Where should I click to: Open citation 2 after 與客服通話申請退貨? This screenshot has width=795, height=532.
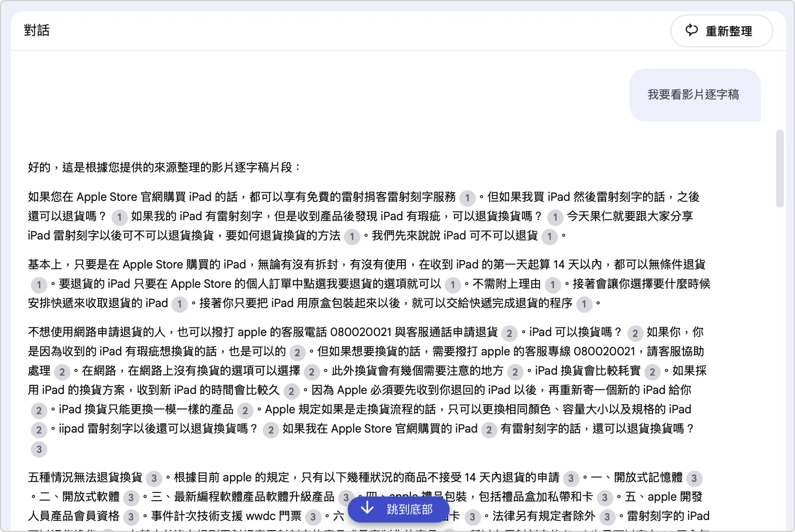509,333
